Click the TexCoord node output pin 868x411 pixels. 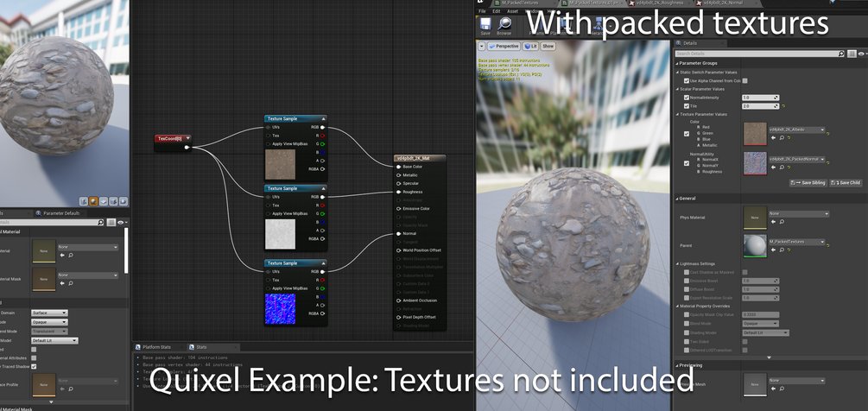click(187, 147)
